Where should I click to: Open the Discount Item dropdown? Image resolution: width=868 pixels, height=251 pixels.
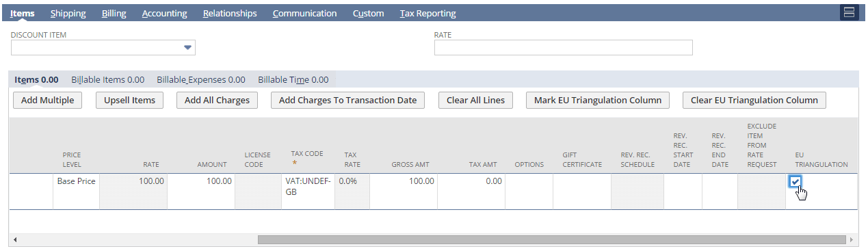(187, 47)
